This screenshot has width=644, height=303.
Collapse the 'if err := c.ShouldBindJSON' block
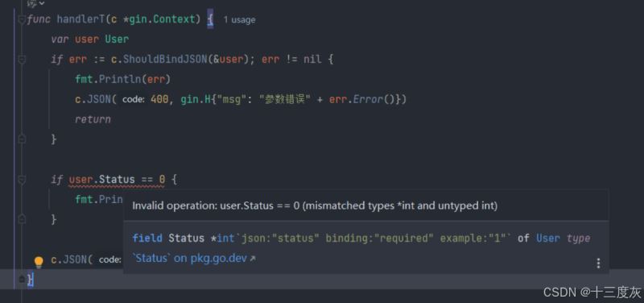point(22,60)
